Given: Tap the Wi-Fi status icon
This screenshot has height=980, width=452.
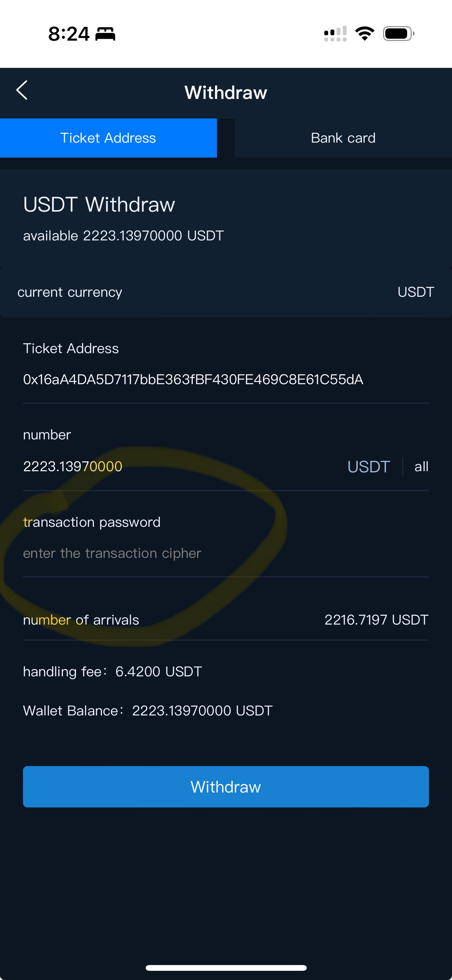Looking at the screenshot, I should pyautogui.click(x=365, y=34).
